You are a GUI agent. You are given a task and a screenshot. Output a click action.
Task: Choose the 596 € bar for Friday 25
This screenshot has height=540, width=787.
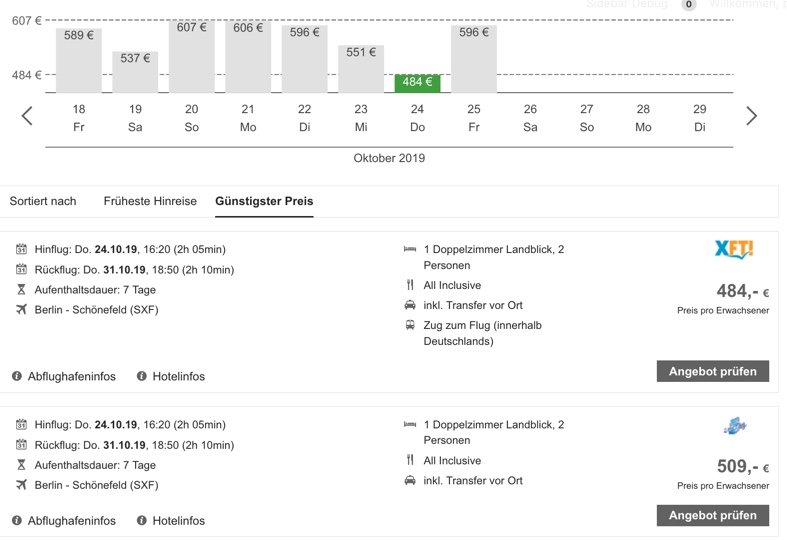pos(474,59)
